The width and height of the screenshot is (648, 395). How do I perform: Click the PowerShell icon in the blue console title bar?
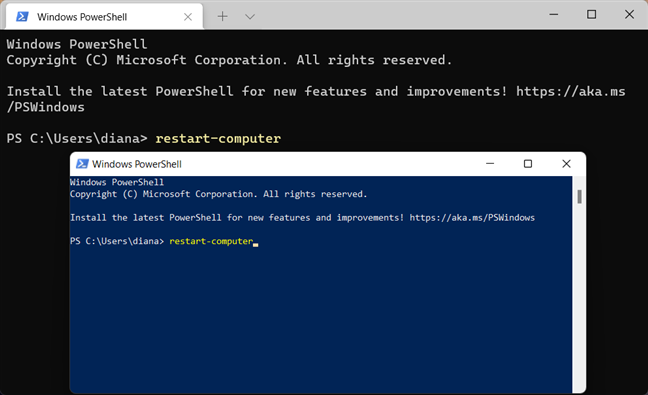pyautogui.click(x=82, y=164)
